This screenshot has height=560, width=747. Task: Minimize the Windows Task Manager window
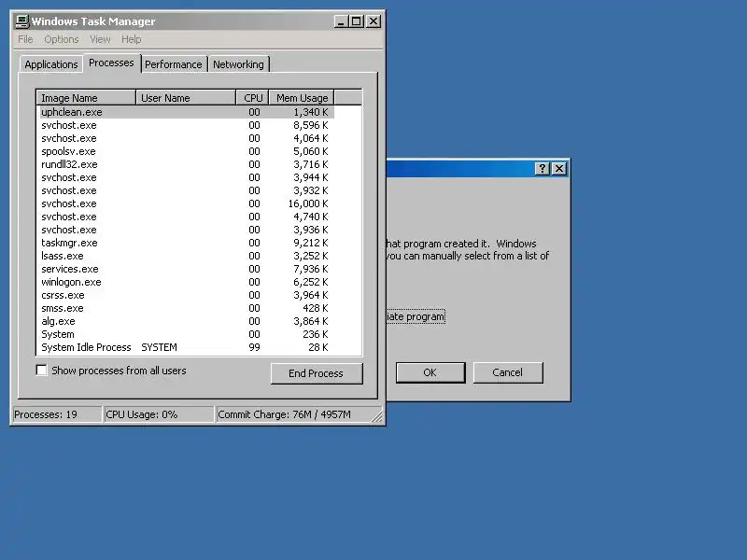pyautogui.click(x=340, y=21)
